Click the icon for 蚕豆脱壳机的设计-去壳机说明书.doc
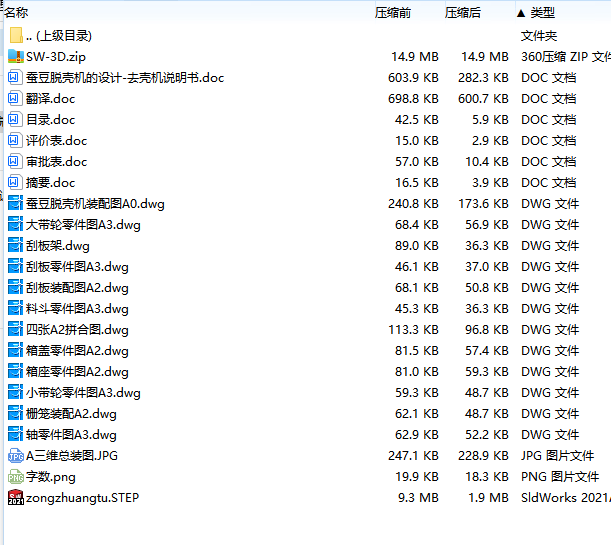This screenshot has width=611, height=545. (x=14, y=78)
